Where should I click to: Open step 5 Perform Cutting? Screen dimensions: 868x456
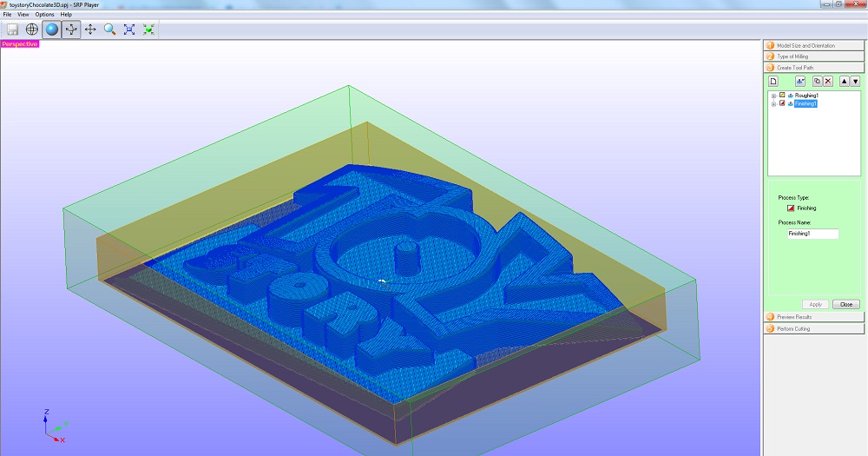click(x=813, y=328)
